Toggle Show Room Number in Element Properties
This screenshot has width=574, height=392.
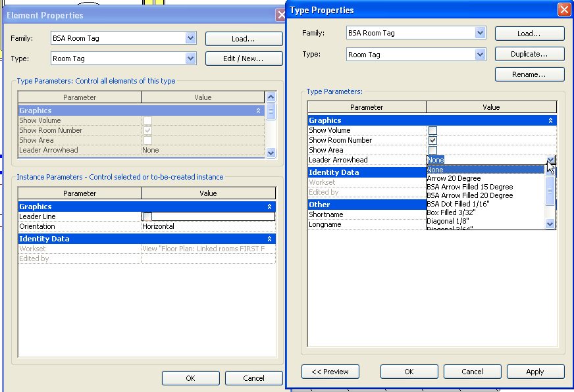tap(147, 130)
